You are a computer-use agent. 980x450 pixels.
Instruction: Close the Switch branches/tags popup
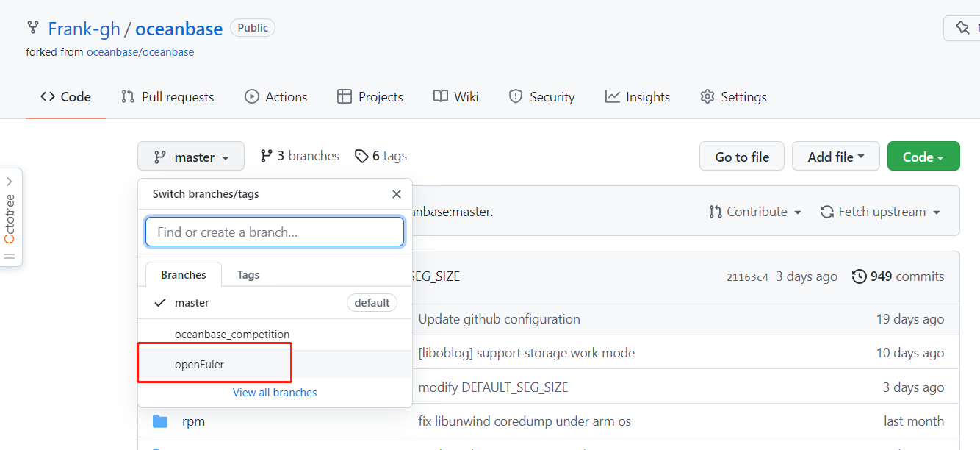click(397, 194)
